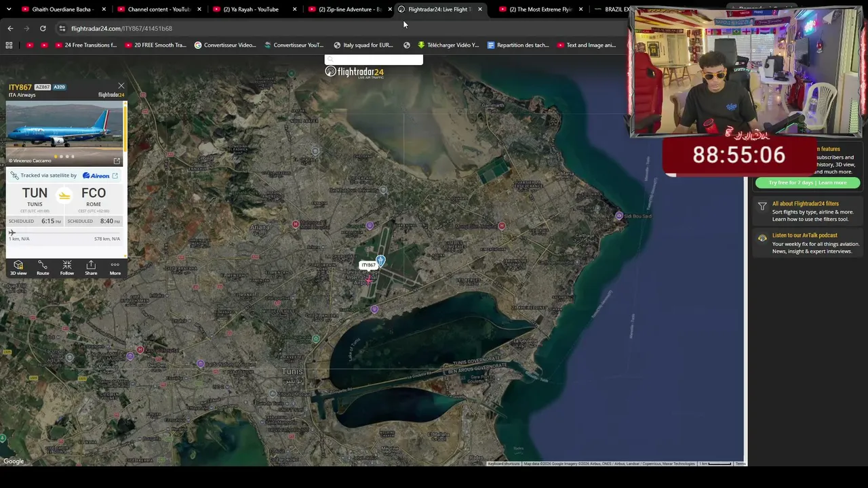This screenshot has height=488, width=868.
Task: Click the Try free for 7 days button
Action: pyautogui.click(x=808, y=182)
